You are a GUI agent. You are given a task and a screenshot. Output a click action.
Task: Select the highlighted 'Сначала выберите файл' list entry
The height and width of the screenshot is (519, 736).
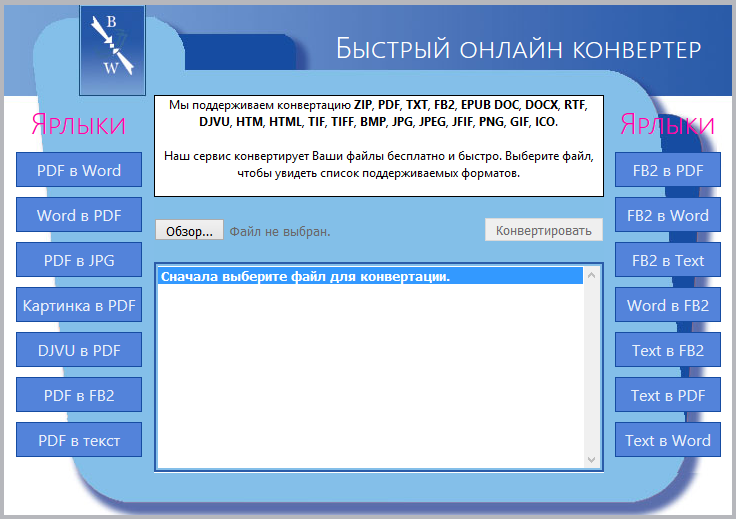(x=370, y=277)
